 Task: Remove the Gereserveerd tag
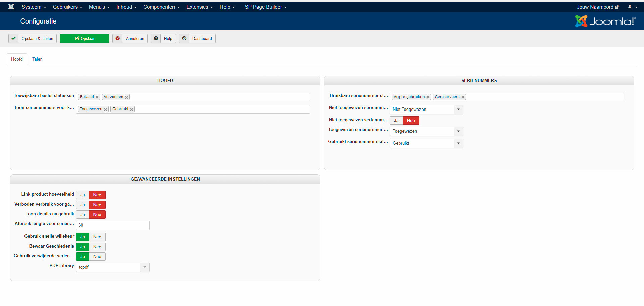[463, 97]
